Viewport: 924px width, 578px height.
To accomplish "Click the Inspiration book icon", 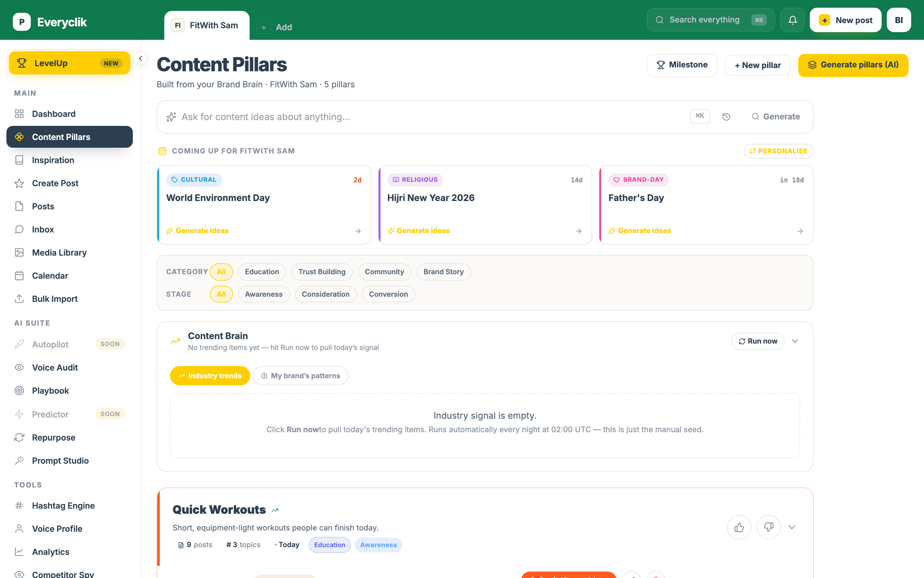I will [x=19, y=160].
